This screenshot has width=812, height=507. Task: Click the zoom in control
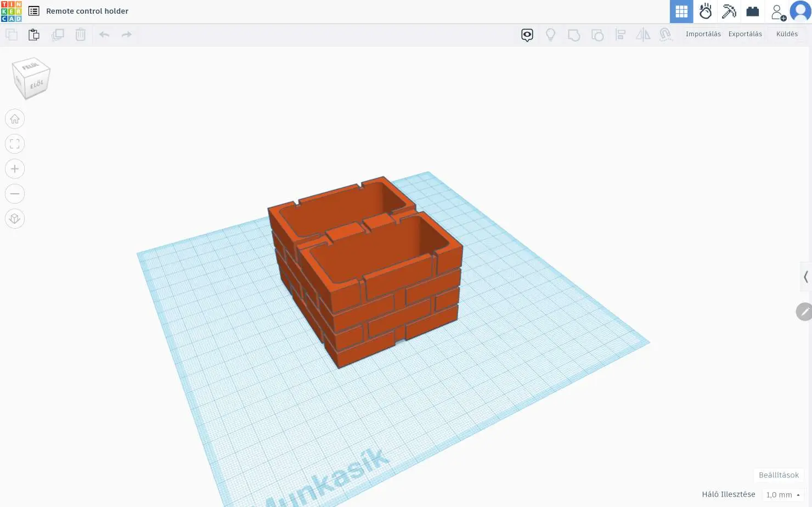click(x=15, y=168)
